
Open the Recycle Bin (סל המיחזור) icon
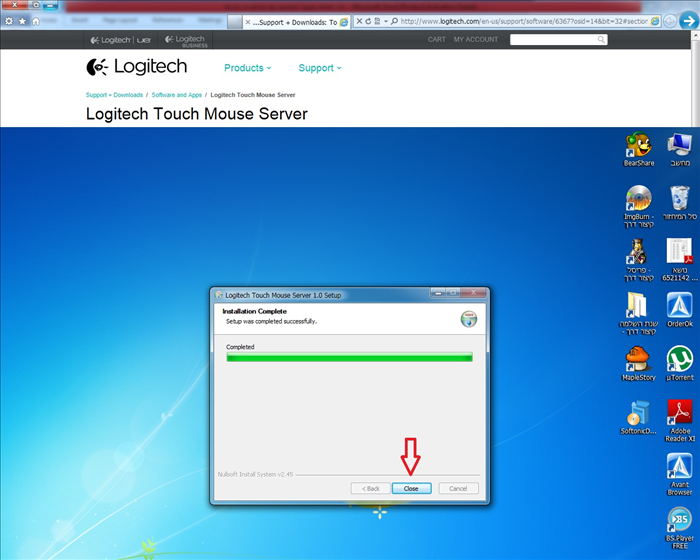coord(679,203)
